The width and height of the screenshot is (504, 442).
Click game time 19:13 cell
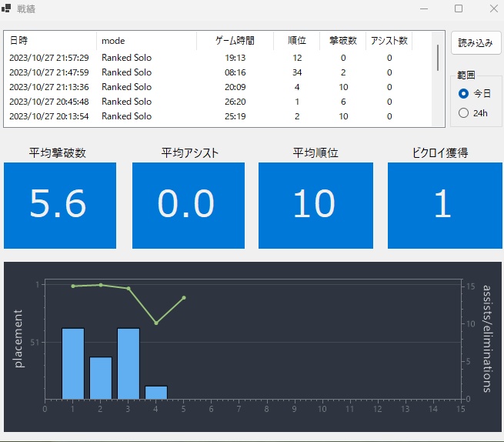235,58
